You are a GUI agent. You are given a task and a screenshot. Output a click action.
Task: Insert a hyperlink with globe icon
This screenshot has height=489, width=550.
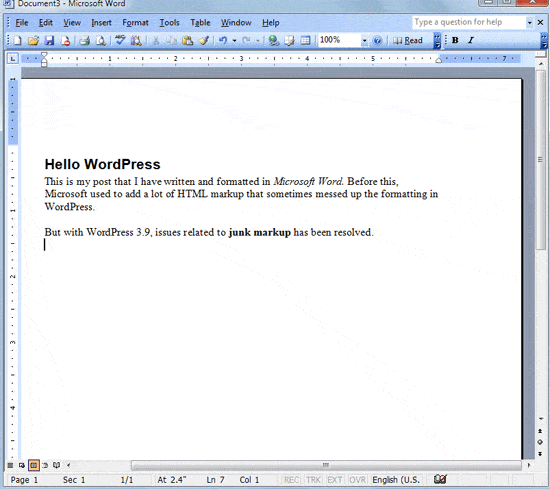click(274, 41)
